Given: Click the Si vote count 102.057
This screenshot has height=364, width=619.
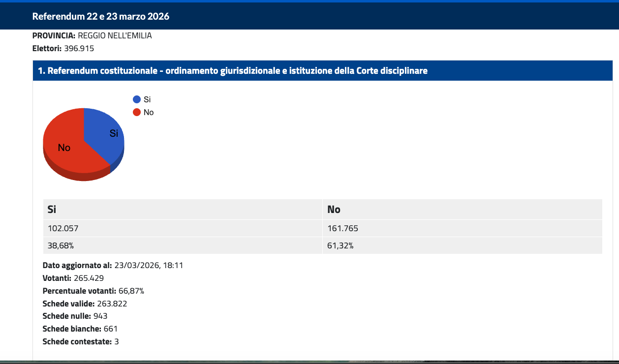Looking at the screenshot, I should 63,228.
